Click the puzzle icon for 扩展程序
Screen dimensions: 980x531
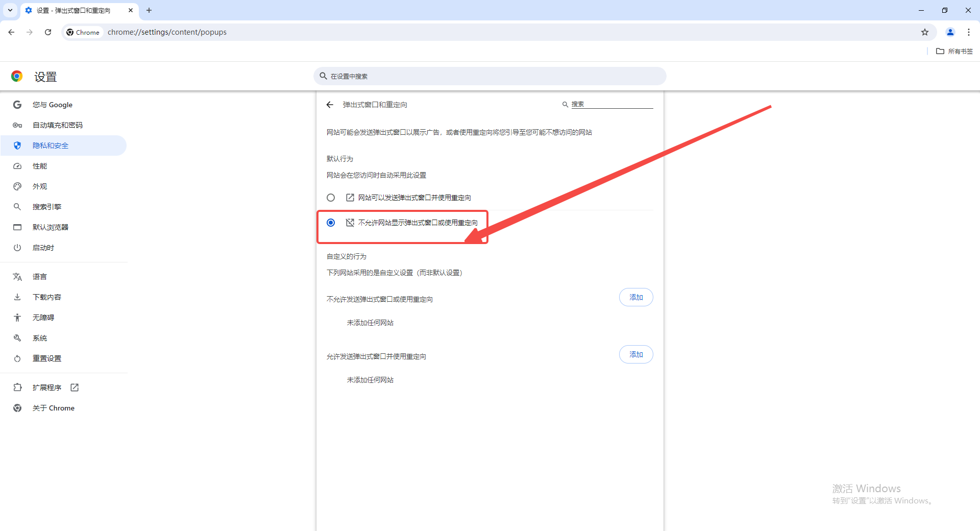(17, 388)
